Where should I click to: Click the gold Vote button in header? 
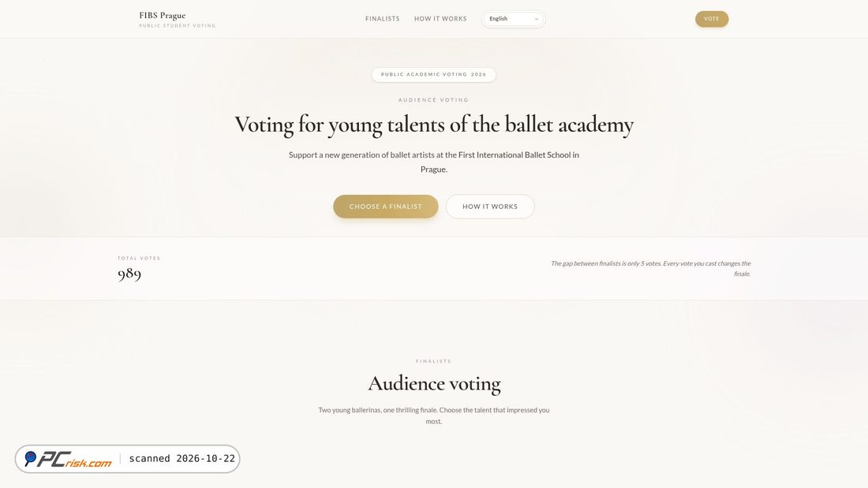coord(712,19)
